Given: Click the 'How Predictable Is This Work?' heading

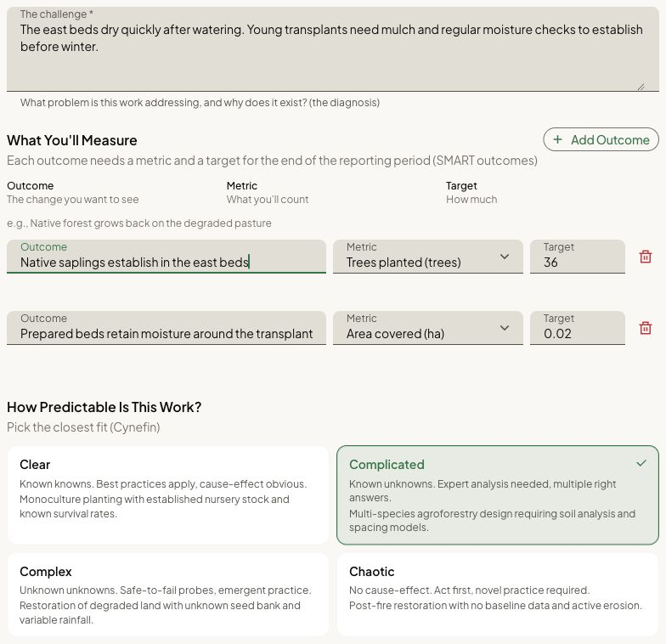Looking at the screenshot, I should click(x=104, y=407).
